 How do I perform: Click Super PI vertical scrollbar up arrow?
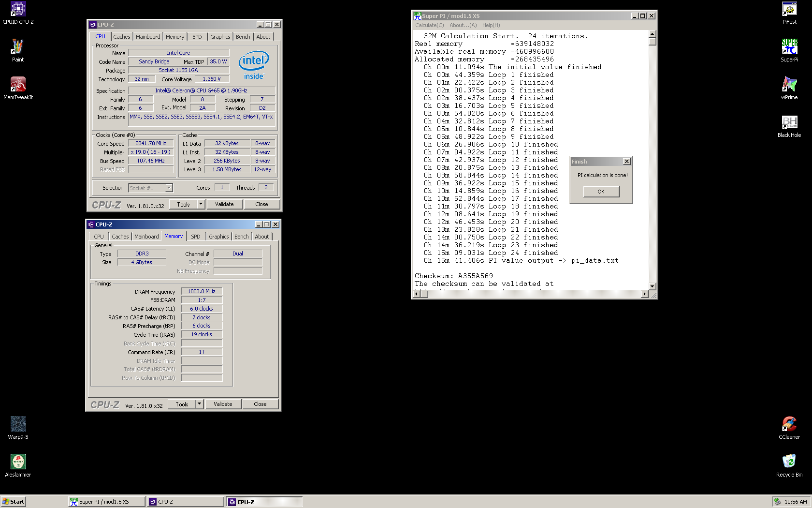point(652,34)
